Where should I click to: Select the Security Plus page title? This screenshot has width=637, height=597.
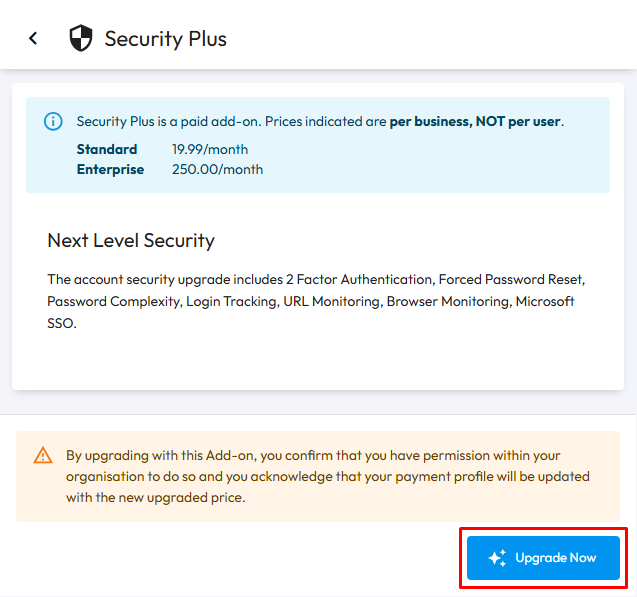(x=165, y=39)
